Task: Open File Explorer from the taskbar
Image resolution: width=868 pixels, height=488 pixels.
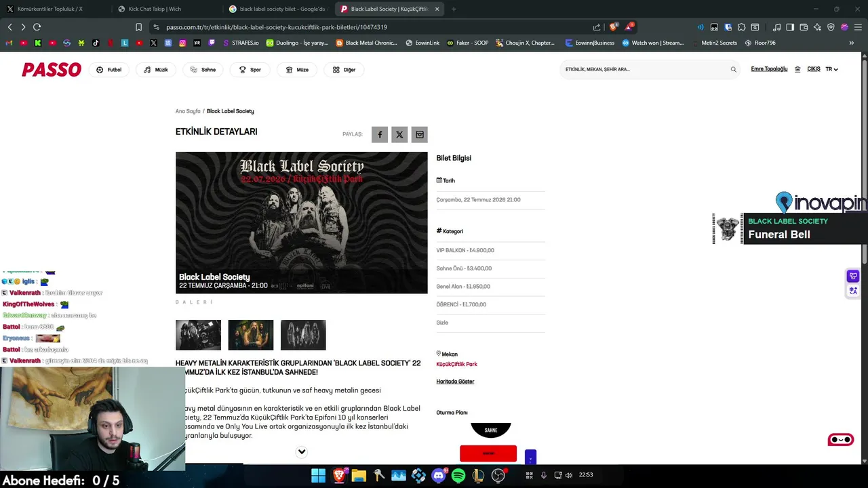Action: pos(359,475)
